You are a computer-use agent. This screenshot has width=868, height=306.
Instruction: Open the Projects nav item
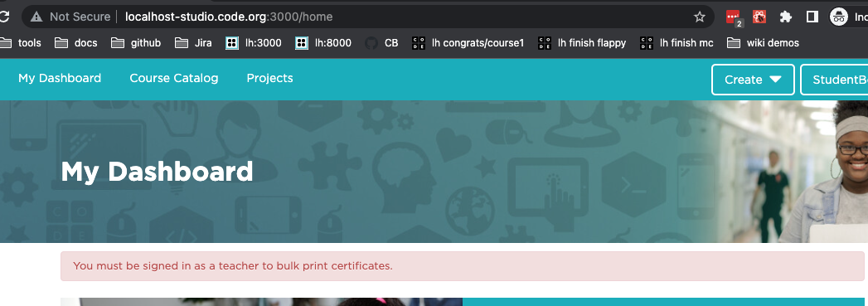pyautogui.click(x=269, y=79)
